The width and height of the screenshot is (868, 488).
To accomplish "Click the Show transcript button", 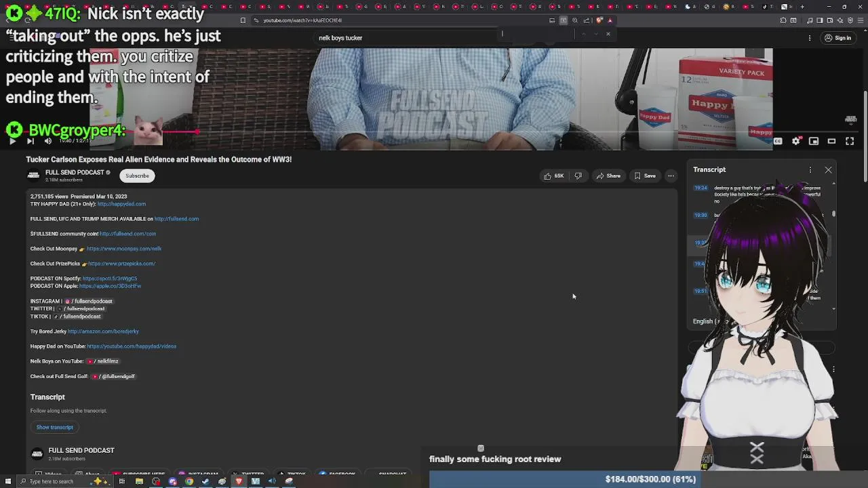I will pyautogui.click(x=55, y=428).
